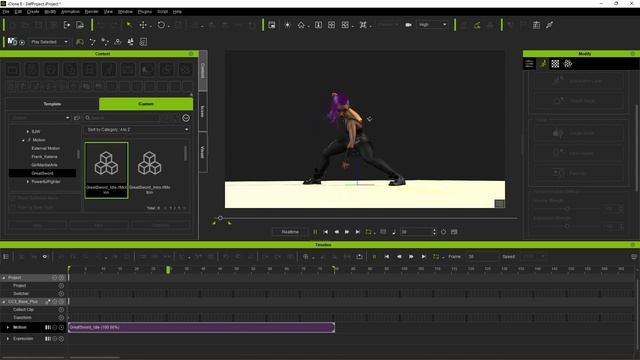Expand the Expression track in timeline
The width and height of the screenshot is (640, 360).
pyautogui.click(x=8, y=339)
